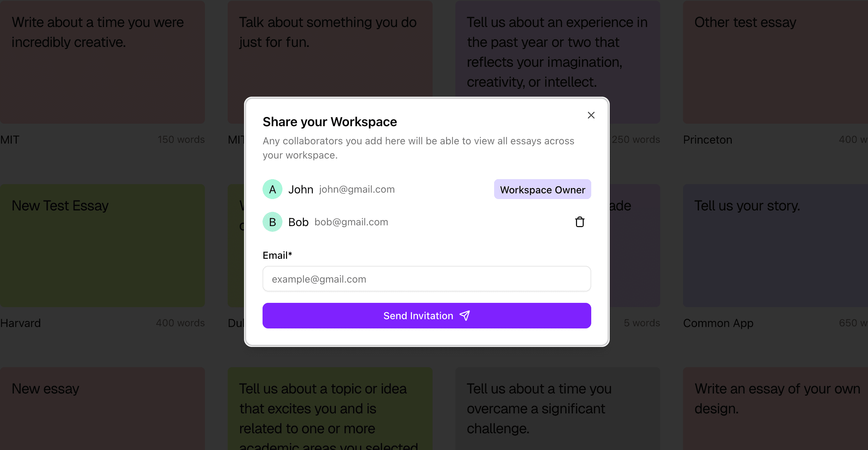Open the New Test Essay card
The image size is (868, 450).
tap(102, 246)
